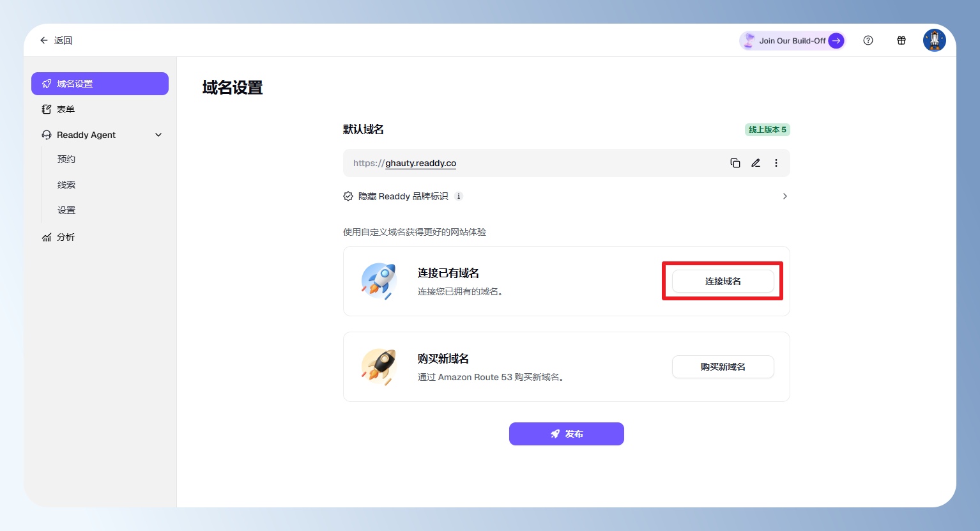Open the ghauty.readdy.co link
Viewport: 980px width, 531px height.
pos(420,163)
